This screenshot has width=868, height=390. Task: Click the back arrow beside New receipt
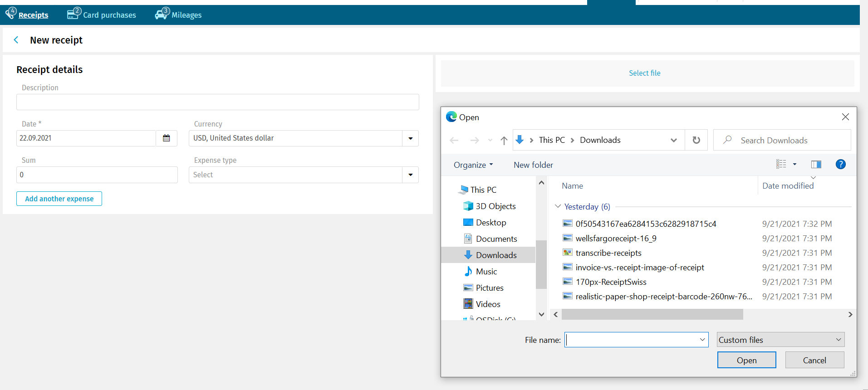tap(16, 40)
